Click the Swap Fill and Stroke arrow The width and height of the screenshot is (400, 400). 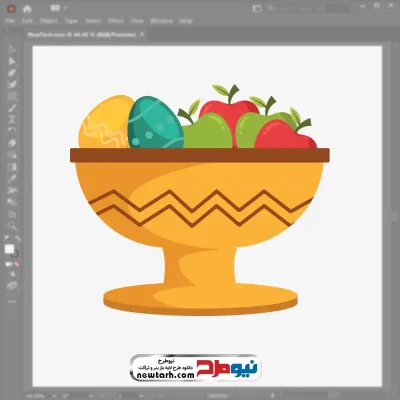click(x=17, y=238)
